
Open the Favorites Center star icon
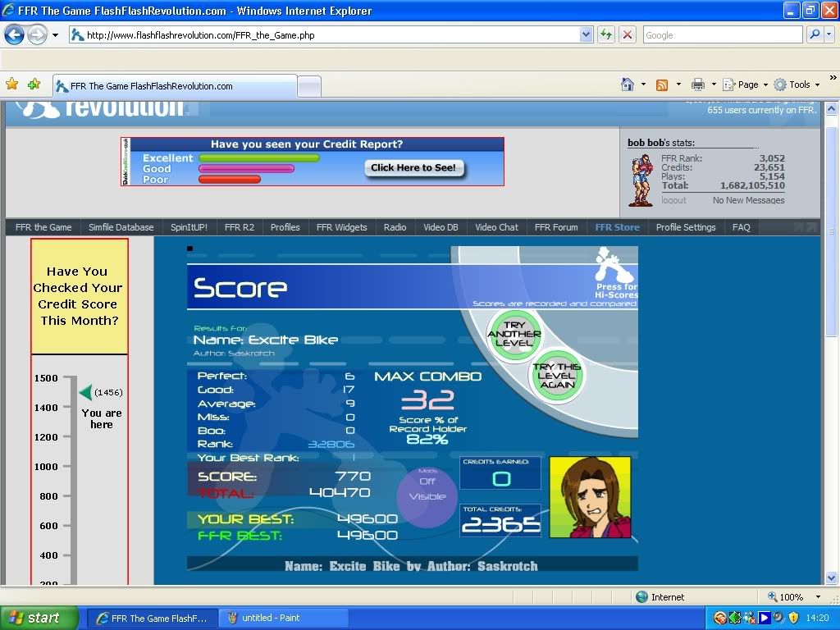[12, 84]
